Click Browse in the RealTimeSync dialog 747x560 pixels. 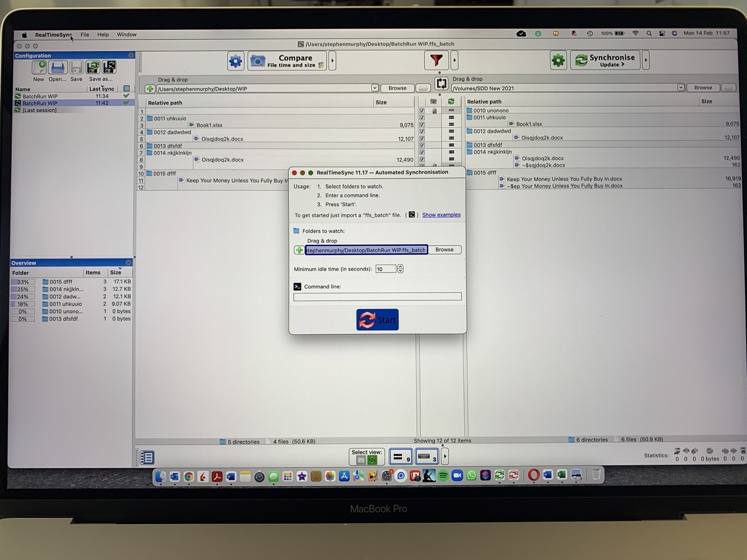tap(444, 250)
